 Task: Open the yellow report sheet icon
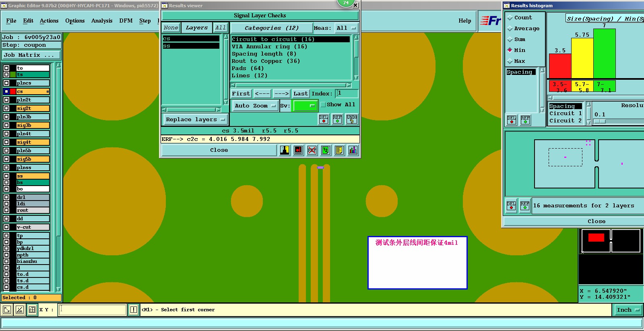point(339,150)
